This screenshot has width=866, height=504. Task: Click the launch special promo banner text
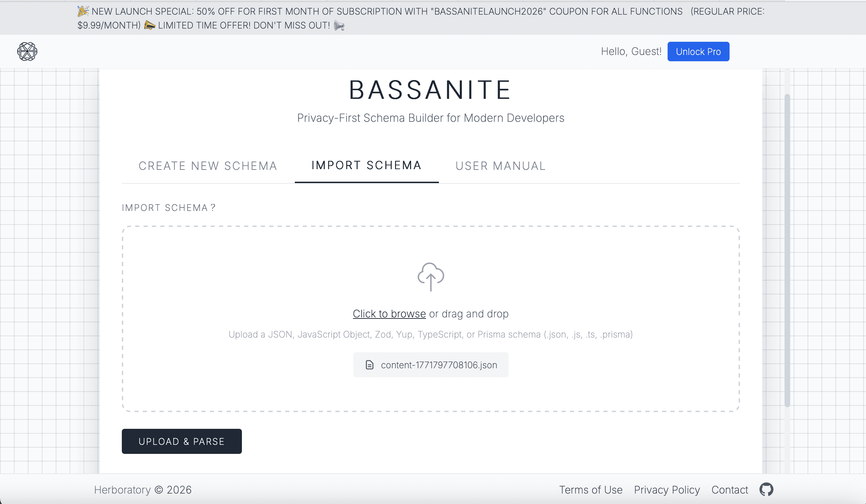click(x=421, y=18)
